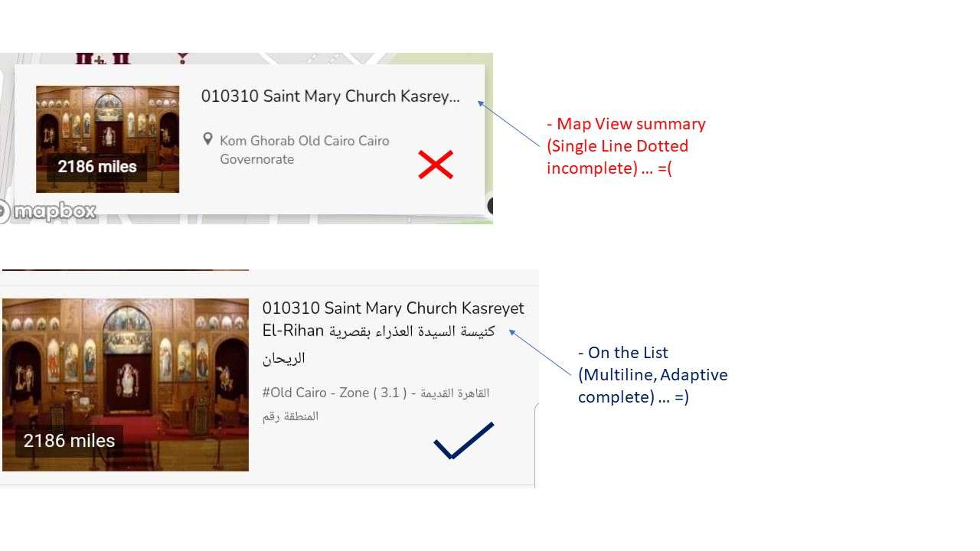This screenshot has width=980, height=551.
Task: Select the #Old Cairo - Zone ( 3.1 ) tag
Action: [x=334, y=393]
